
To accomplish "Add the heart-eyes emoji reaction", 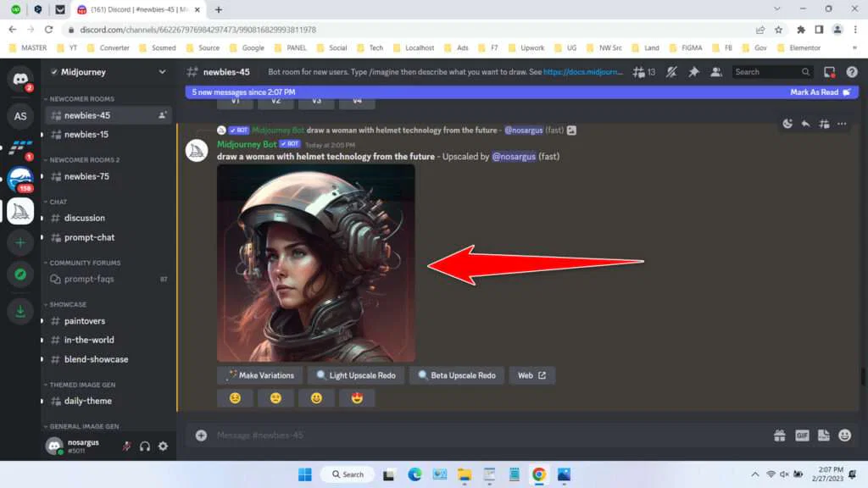I will point(357,397).
